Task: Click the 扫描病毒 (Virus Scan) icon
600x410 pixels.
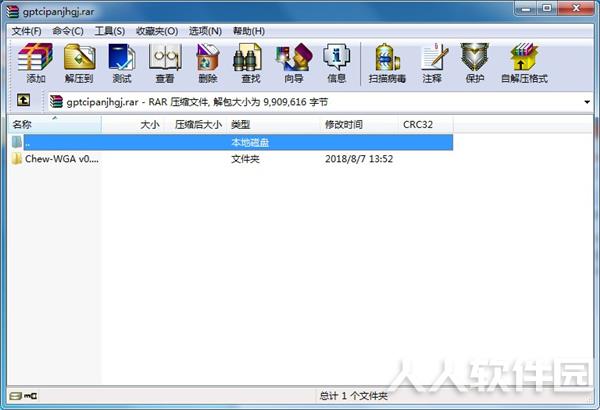Action: pyautogui.click(x=387, y=63)
